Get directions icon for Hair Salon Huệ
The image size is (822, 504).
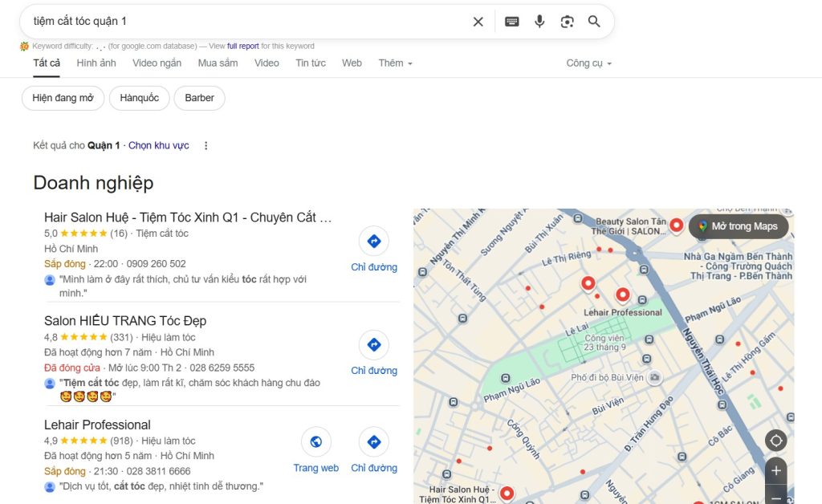[x=374, y=241]
